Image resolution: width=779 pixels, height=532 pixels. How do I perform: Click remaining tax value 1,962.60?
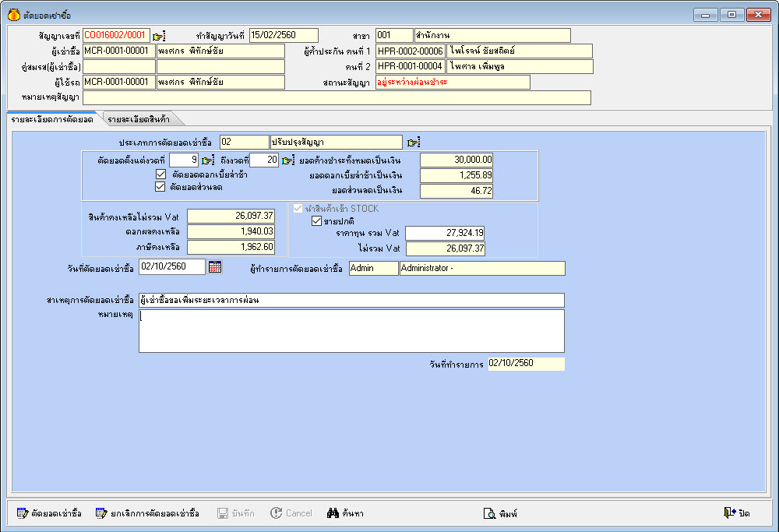tap(231, 247)
